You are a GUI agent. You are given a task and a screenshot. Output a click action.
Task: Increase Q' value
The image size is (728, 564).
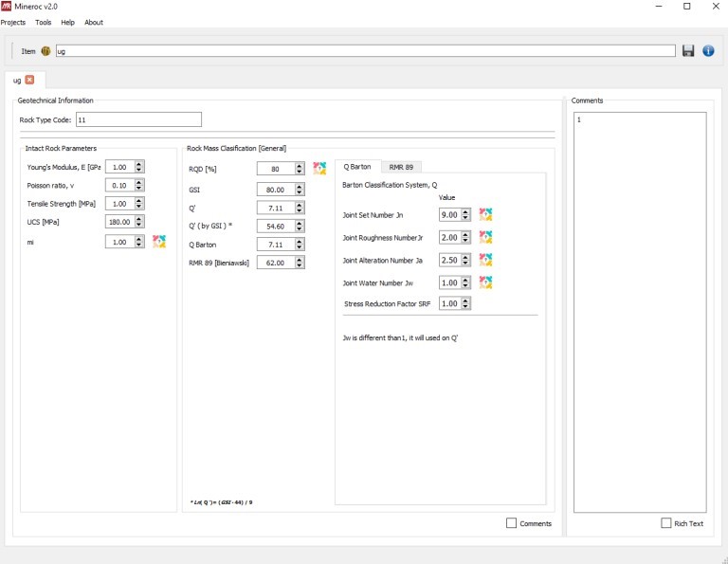300,205
